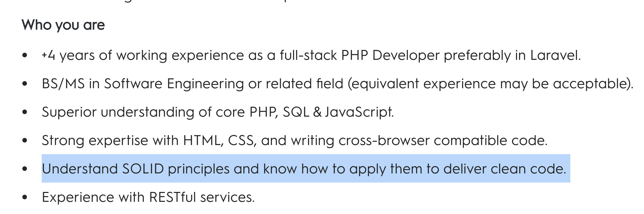Click the word "Laravel" in first bullet
The image size is (644, 214).
click(x=555, y=55)
